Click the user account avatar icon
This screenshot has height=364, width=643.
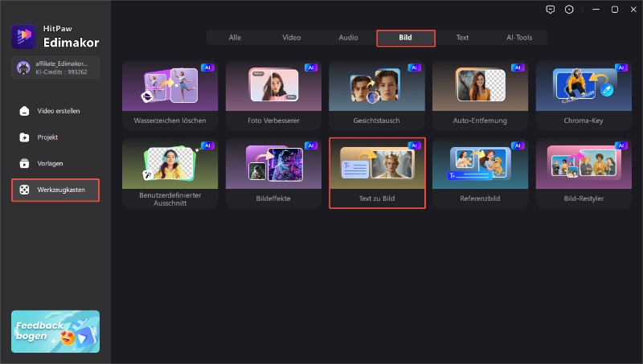point(23,67)
